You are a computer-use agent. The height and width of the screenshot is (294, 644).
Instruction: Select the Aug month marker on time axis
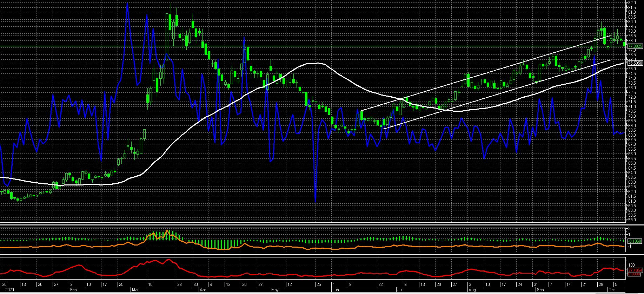click(471, 290)
